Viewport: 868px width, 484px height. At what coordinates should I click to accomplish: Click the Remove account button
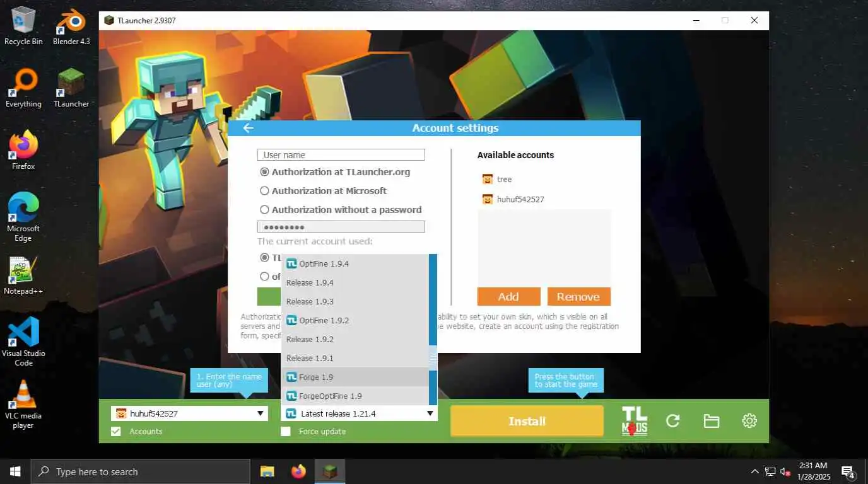(x=578, y=297)
